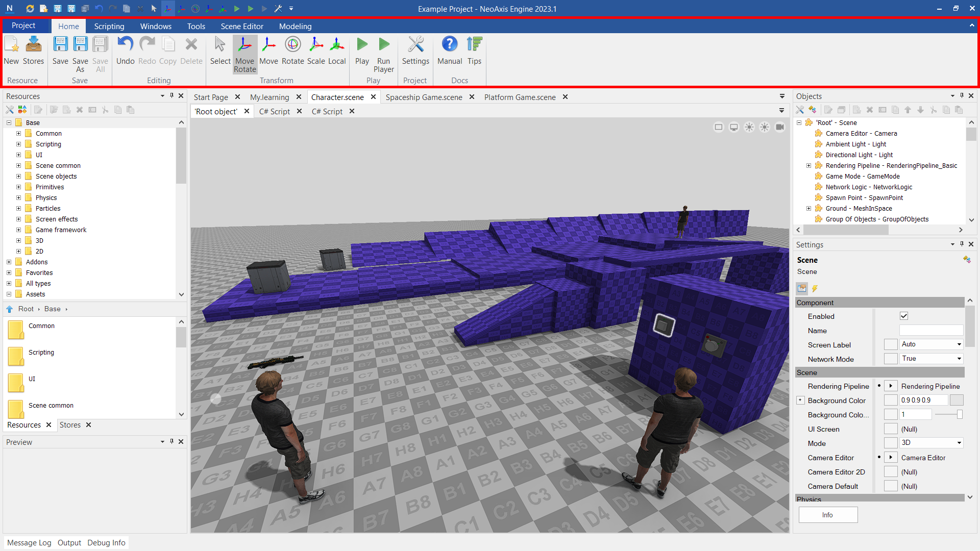Viewport: 980px width, 551px height.
Task: Open the Message Log panel
Action: [x=29, y=543]
